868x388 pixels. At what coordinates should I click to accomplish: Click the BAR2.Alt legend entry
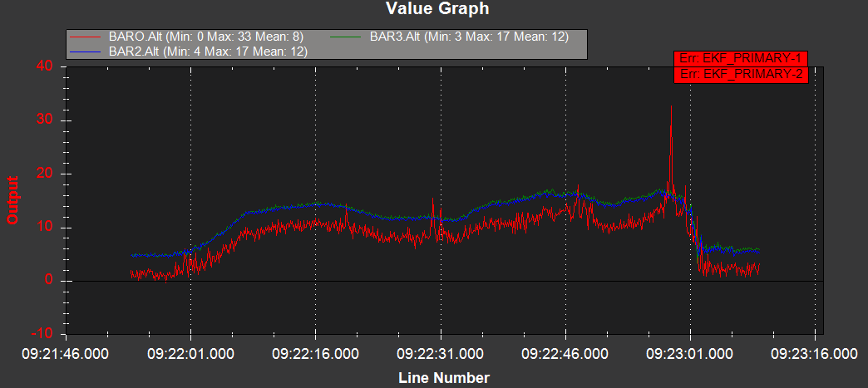point(190,52)
